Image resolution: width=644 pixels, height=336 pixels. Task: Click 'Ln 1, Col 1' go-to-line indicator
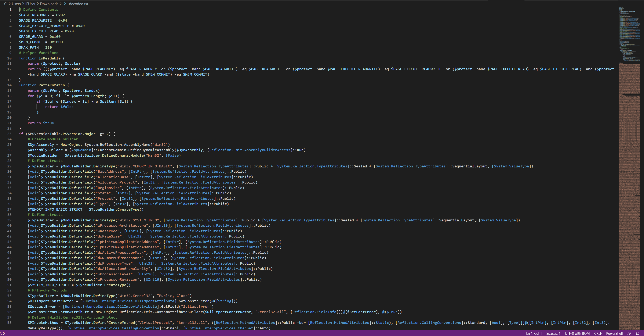[x=534, y=333]
